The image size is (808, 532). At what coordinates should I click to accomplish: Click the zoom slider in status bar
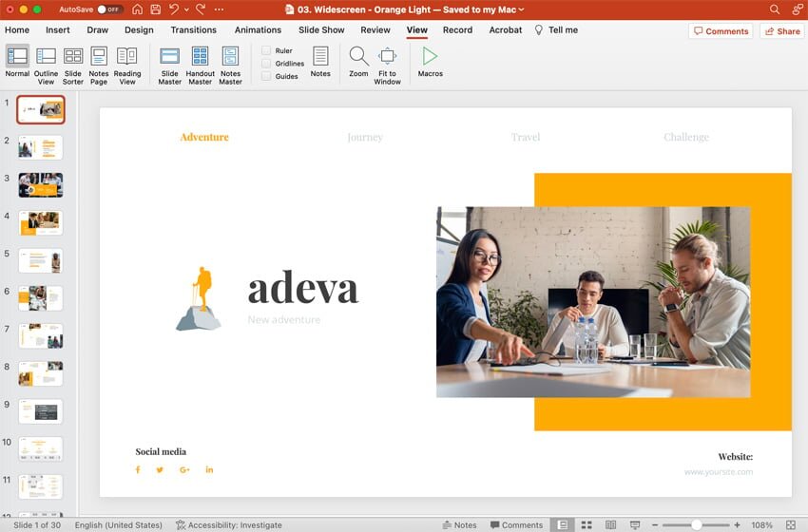tap(697, 524)
